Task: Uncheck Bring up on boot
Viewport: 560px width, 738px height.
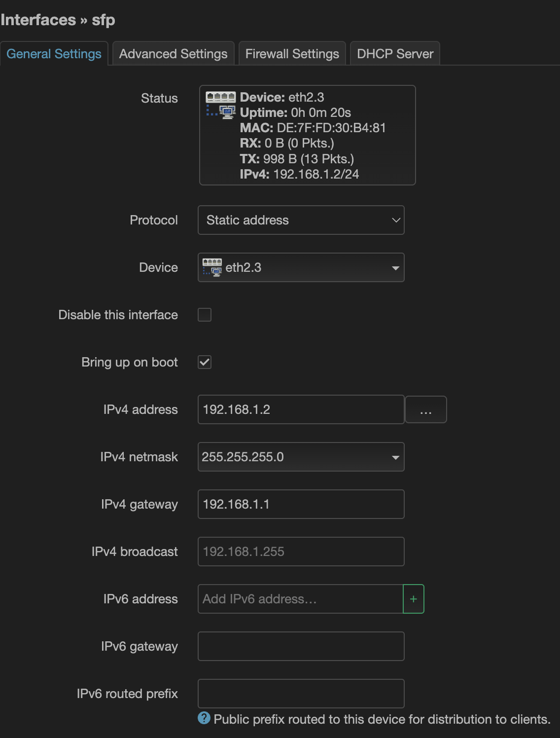Action: coord(205,362)
